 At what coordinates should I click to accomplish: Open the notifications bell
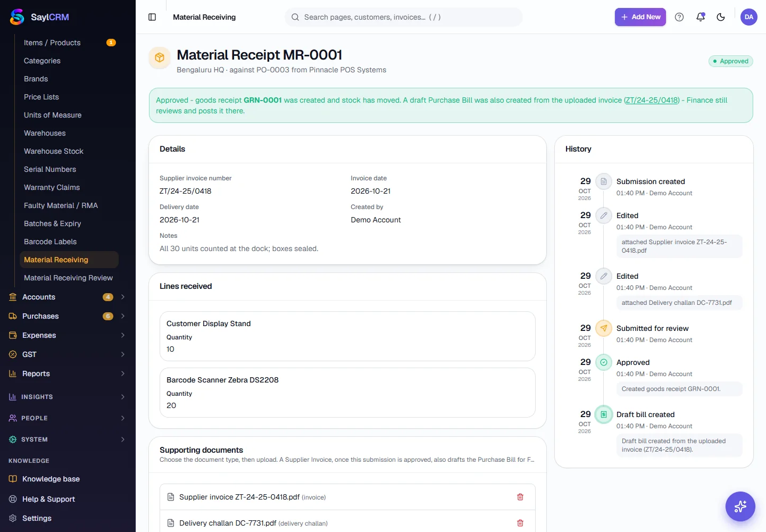coord(701,17)
